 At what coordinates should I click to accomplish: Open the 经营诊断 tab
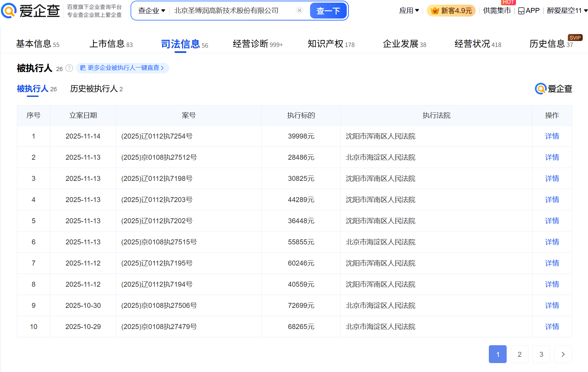click(x=257, y=44)
